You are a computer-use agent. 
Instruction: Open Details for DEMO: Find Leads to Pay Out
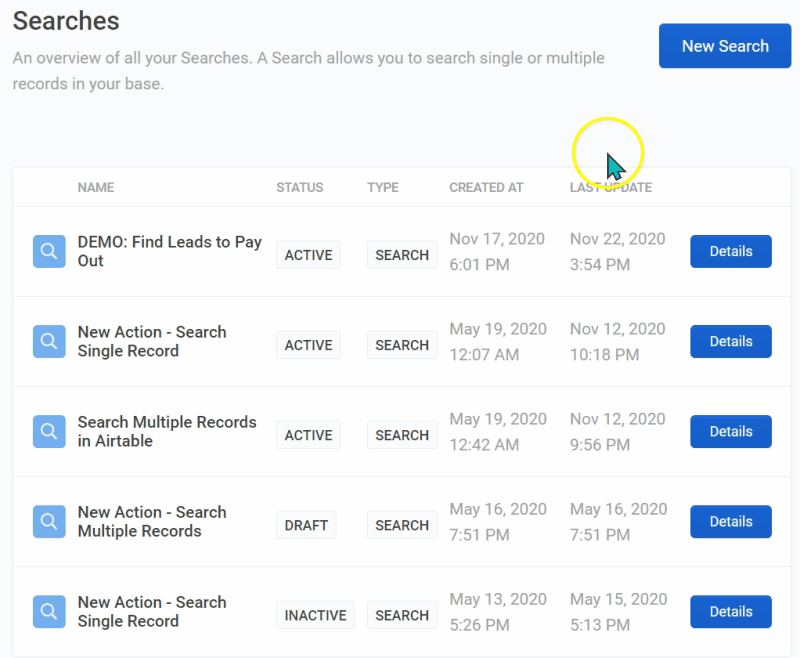coord(730,251)
